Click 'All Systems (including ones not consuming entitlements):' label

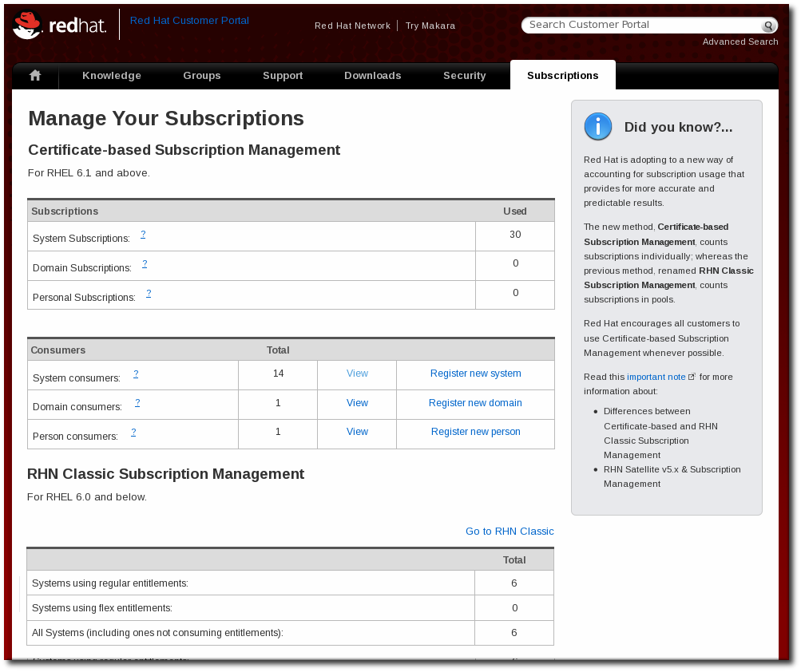tap(157, 633)
